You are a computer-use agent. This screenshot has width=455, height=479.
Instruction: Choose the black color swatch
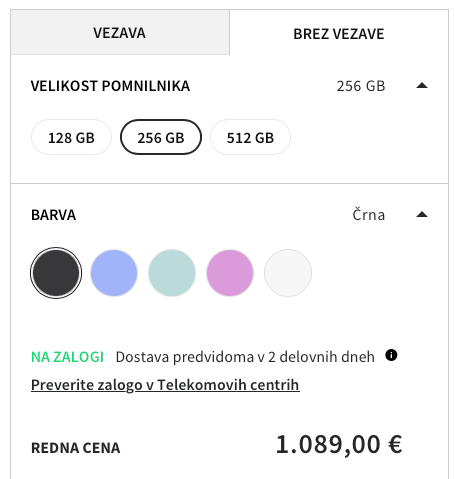click(56, 273)
